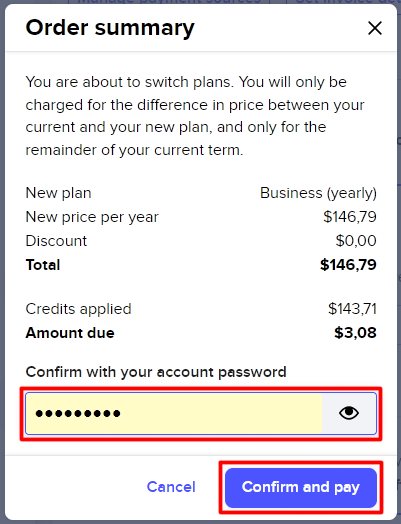The height and width of the screenshot is (524, 401).
Task: Select the bold total amount $146,79
Action: (x=348, y=265)
